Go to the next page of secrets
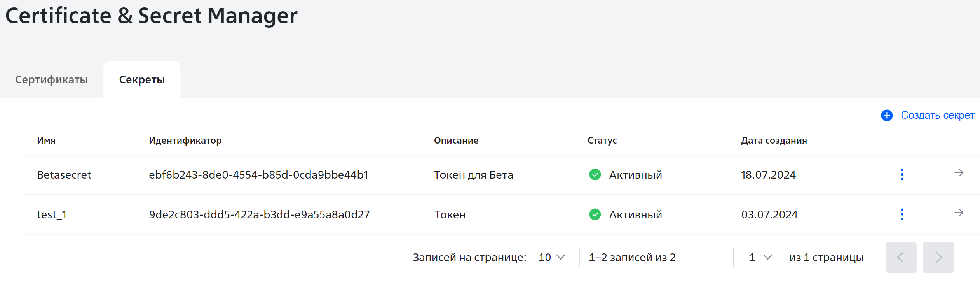 (x=938, y=257)
